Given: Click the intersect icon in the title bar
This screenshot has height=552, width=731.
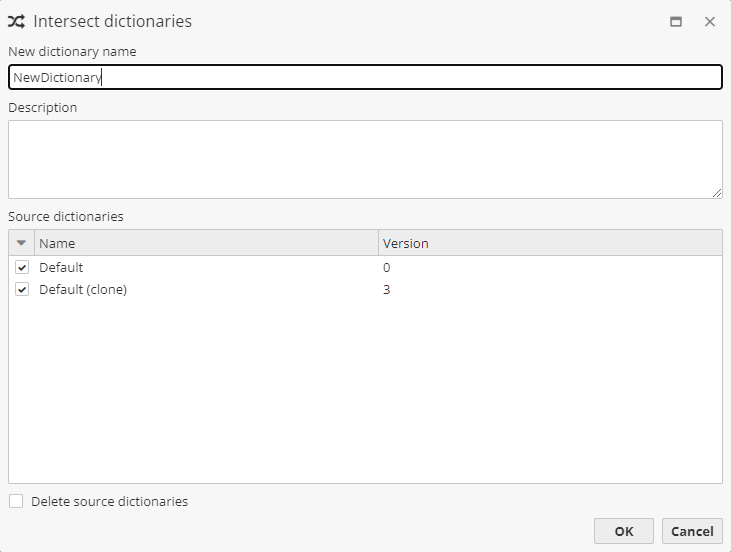Looking at the screenshot, I should pyautogui.click(x=16, y=21).
